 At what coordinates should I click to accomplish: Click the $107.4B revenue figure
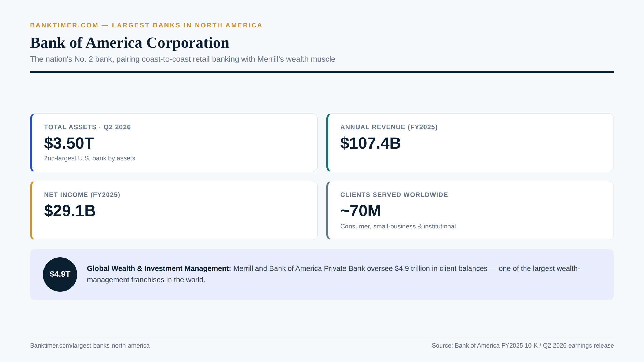(370, 143)
